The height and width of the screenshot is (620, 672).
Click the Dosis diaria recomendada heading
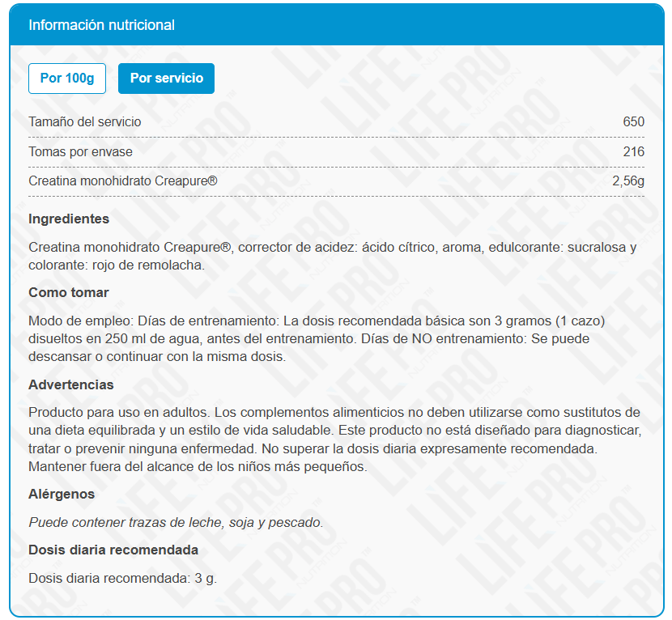coord(113,550)
